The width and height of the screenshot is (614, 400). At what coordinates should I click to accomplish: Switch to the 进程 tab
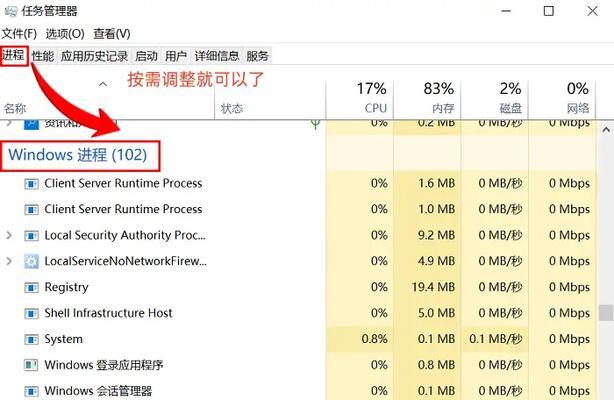(14, 56)
